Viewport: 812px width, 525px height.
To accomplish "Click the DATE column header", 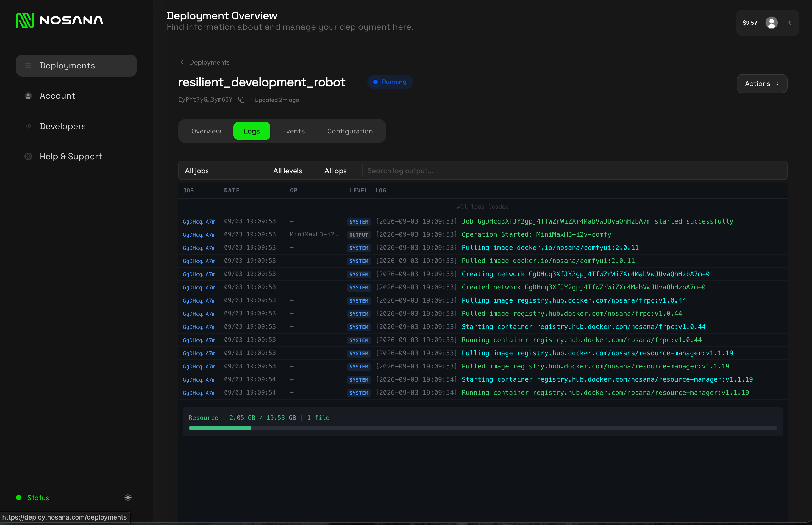I will pos(232,190).
